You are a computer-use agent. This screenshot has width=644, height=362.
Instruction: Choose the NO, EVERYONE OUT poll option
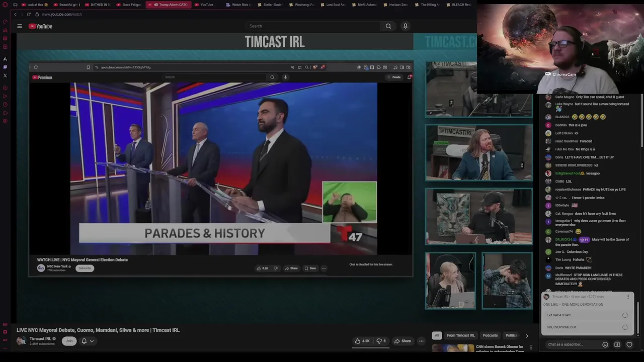tap(587, 327)
